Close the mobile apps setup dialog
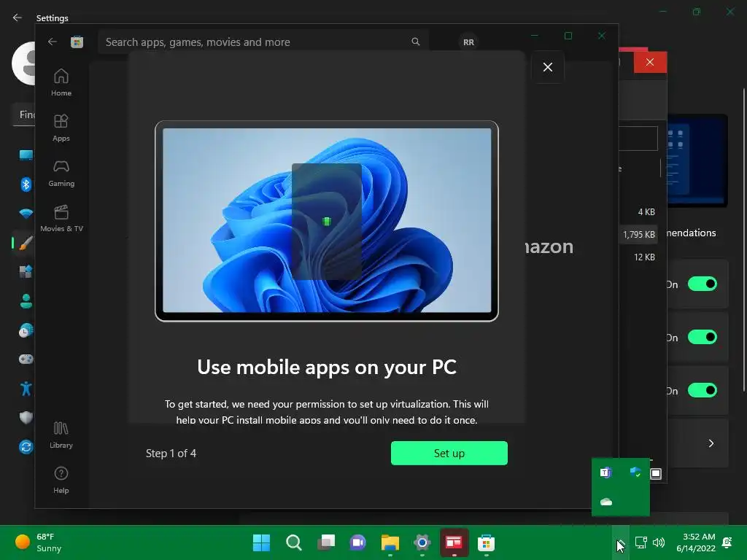 [x=548, y=67]
